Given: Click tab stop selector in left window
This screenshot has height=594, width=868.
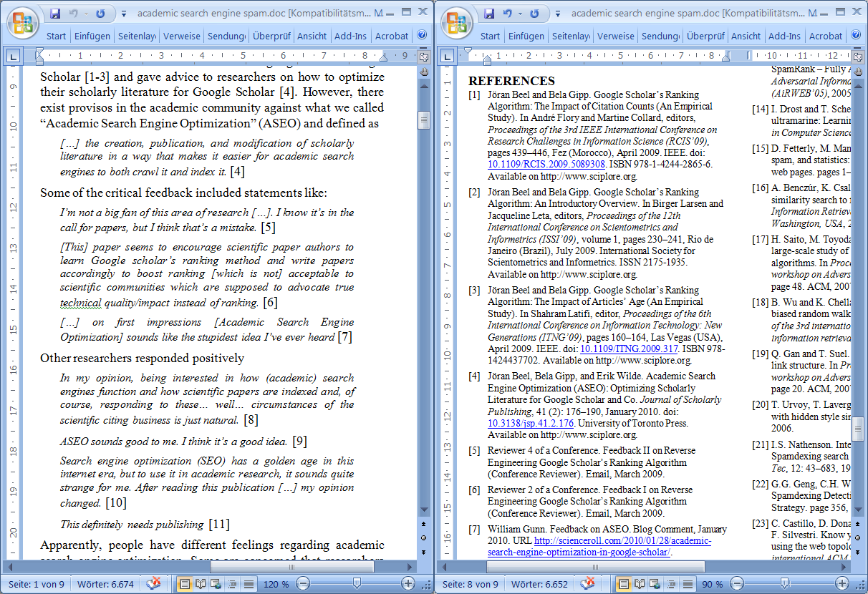Looking at the screenshot, I should click(x=14, y=55).
